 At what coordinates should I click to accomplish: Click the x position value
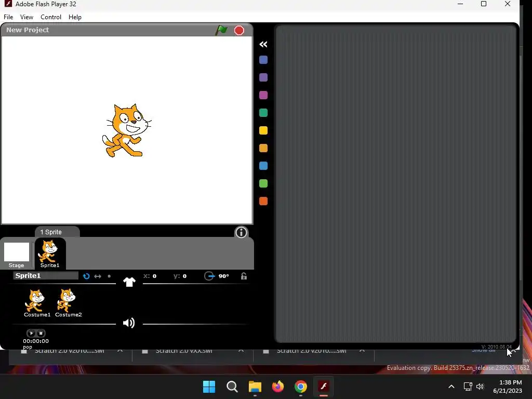click(x=154, y=276)
